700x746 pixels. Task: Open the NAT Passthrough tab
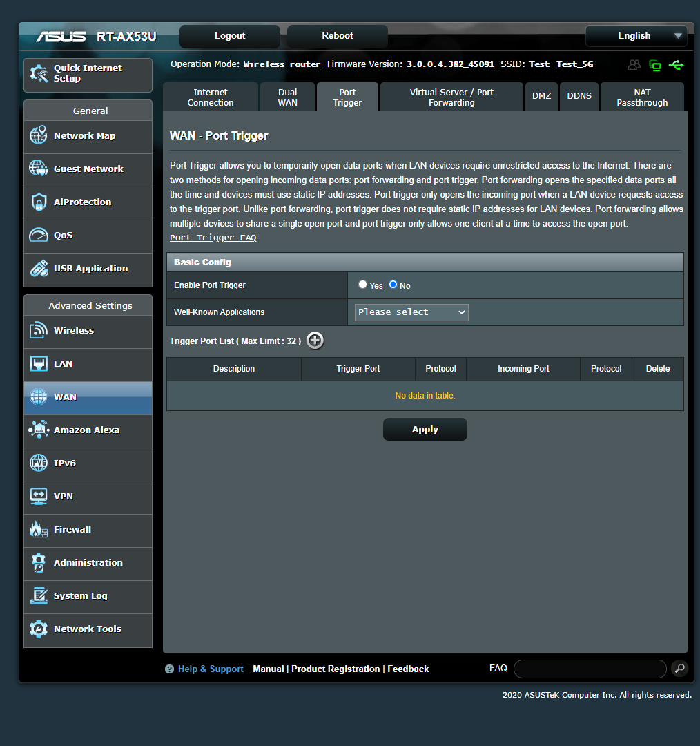[x=642, y=97]
